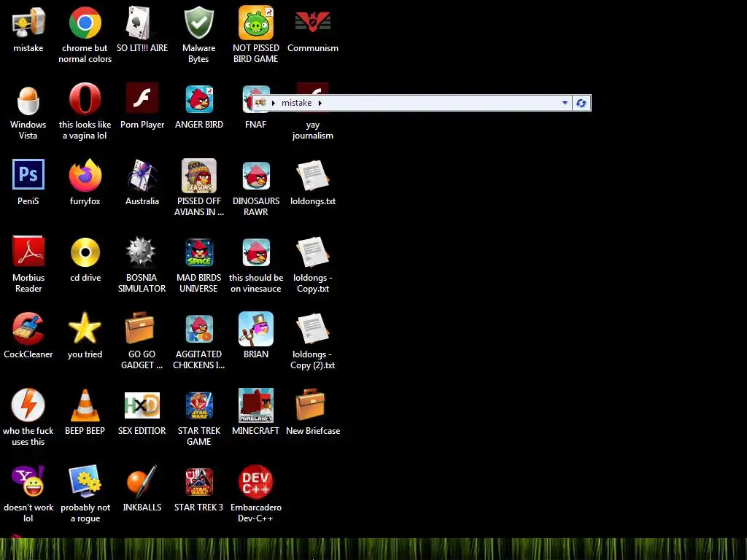
Task: Open the 'probably not a rogue' gears icon
Action: click(85, 481)
